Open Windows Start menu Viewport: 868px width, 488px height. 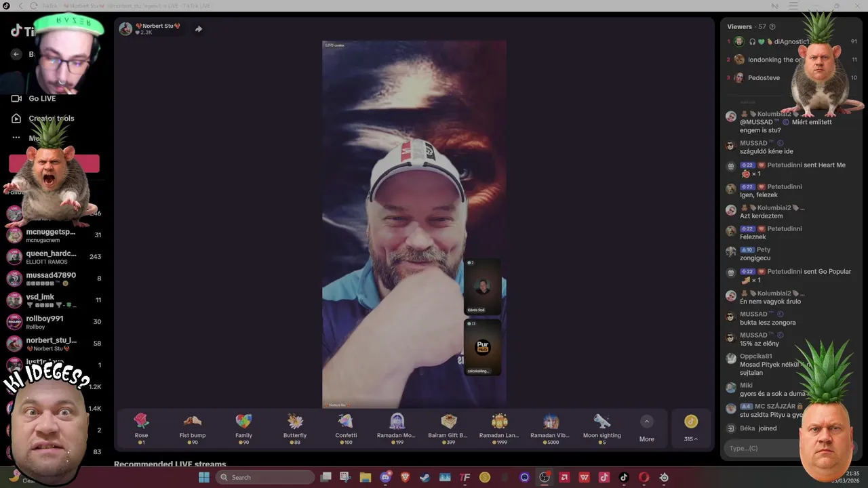(204, 477)
